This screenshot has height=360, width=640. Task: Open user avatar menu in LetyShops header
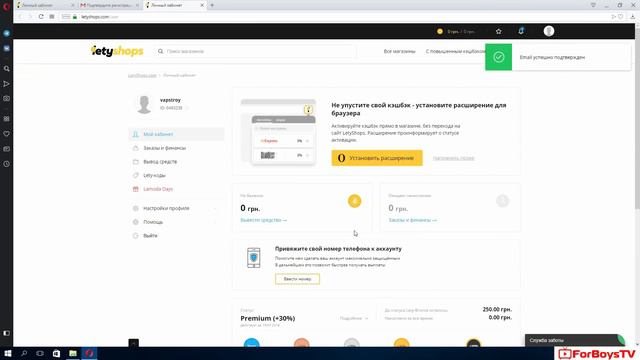(549, 31)
